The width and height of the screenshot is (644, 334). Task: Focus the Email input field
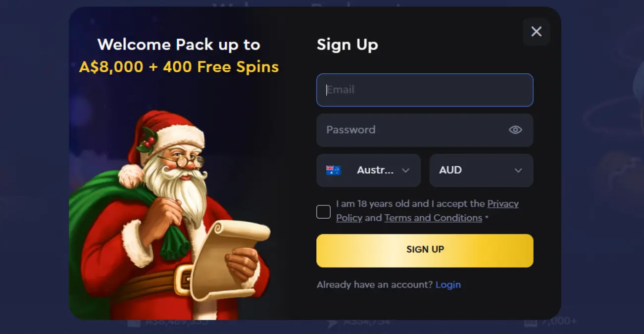click(x=425, y=90)
